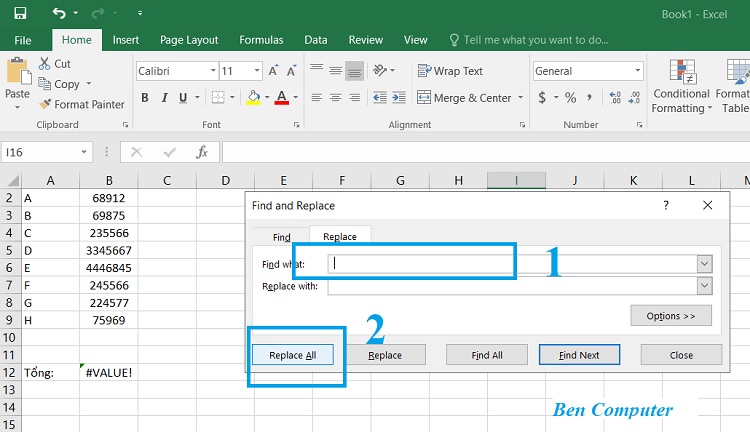Click the Find what text field
The width and height of the screenshot is (750, 432).
click(x=513, y=264)
